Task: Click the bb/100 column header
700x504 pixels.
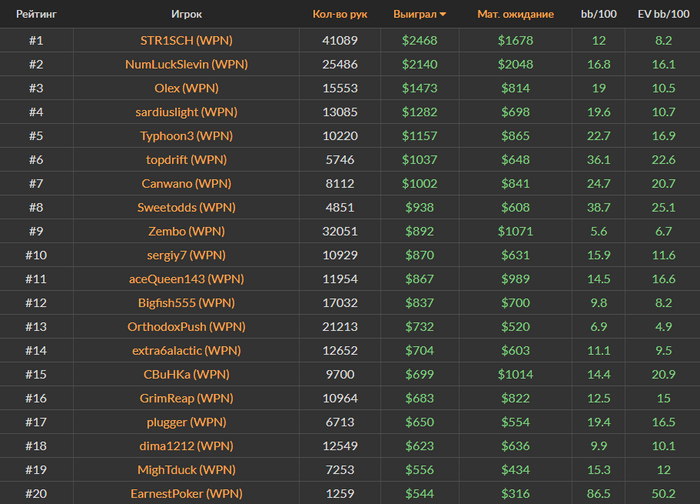Action: click(599, 15)
